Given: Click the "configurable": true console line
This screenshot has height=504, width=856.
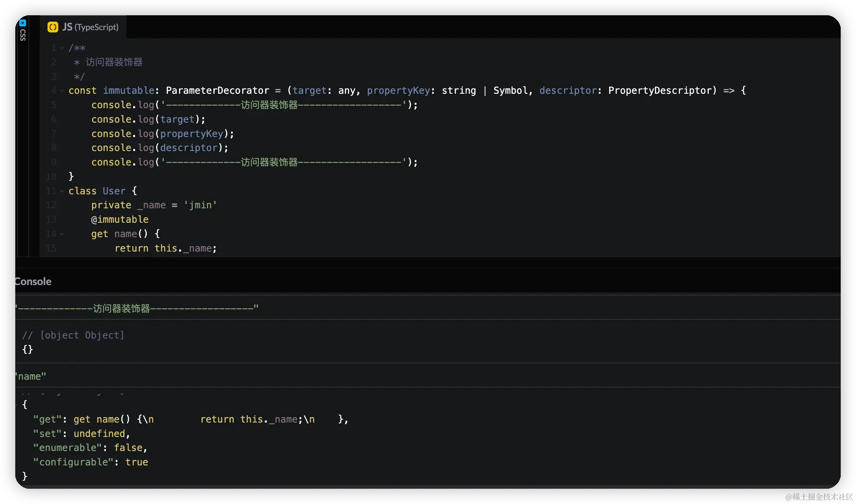Looking at the screenshot, I should pyautogui.click(x=91, y=462).
